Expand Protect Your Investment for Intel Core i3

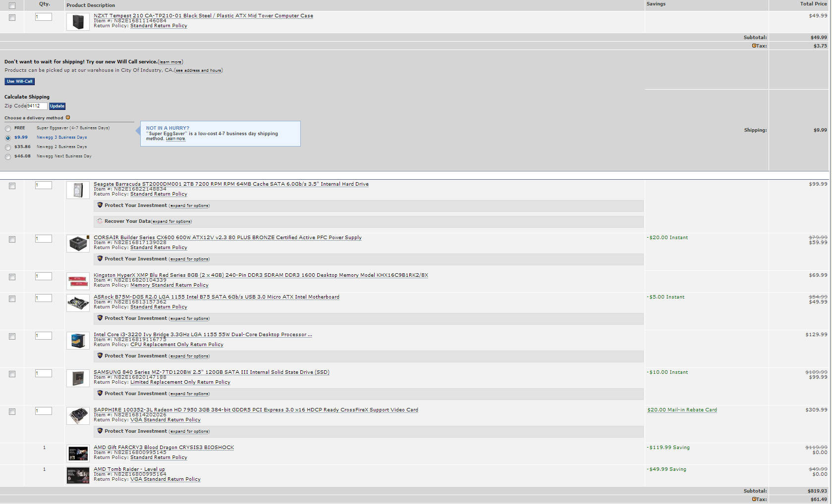tap(189, 356)
